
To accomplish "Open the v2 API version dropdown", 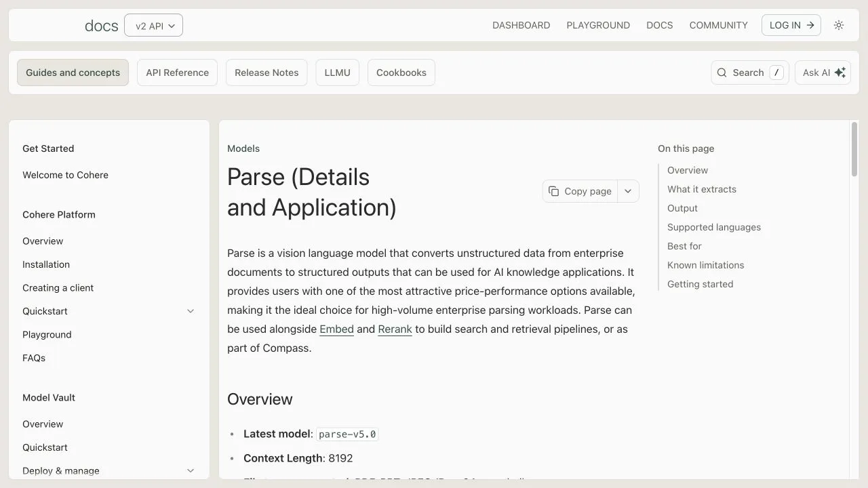I will pos(154,26).
